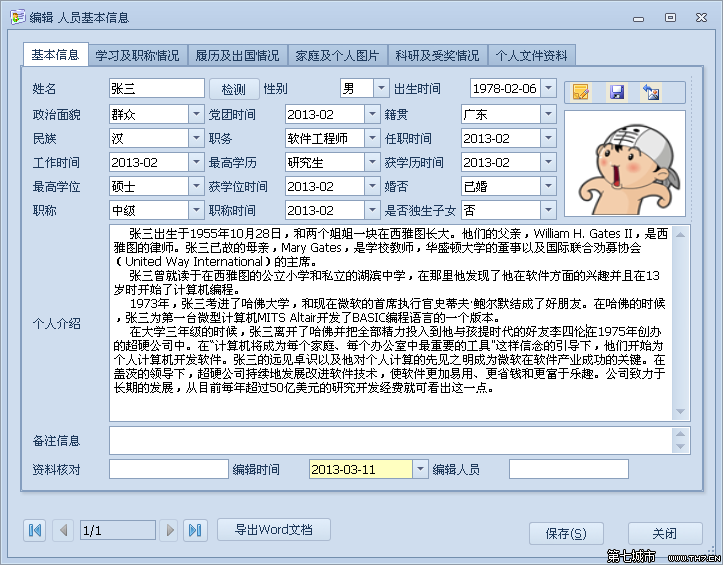Screen dimensions: 723x565
Task: Click the floppy disk save photo icon
Action: pyautogui.click(x=616, y=92)
